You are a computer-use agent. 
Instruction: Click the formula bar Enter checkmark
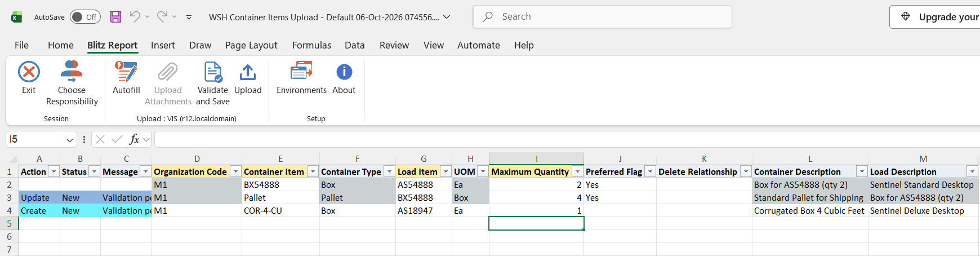pos(117,139)
